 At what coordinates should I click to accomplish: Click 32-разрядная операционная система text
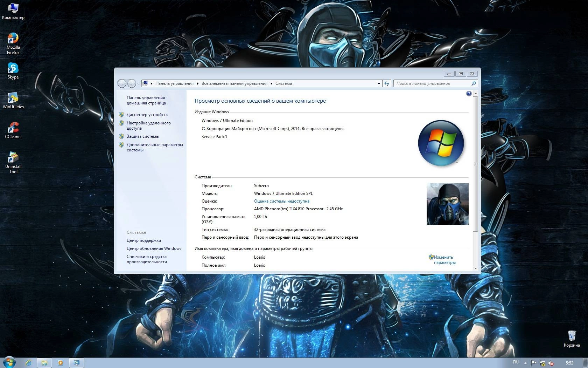(x=289, y=230)
